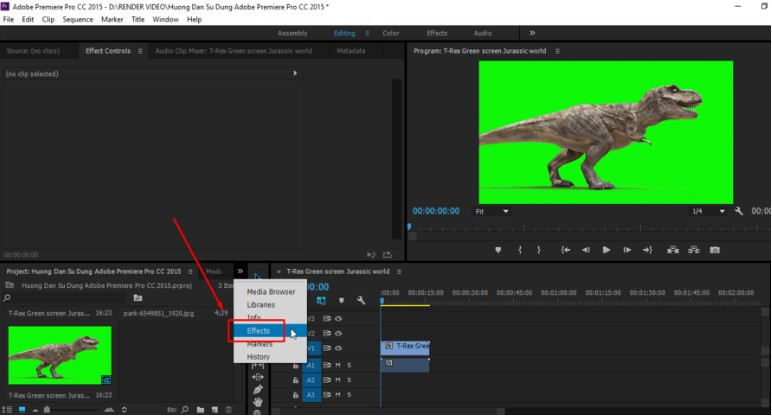Screen dimensions: 772x416
Task: Open Program monitor wrench settings
Action: tap(738, 211)
